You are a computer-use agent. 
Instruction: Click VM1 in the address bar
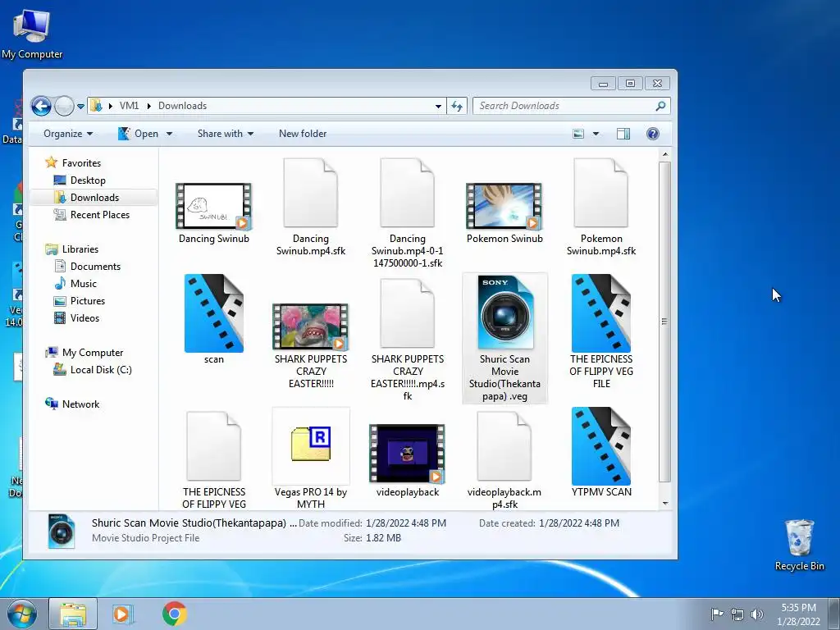129,106
